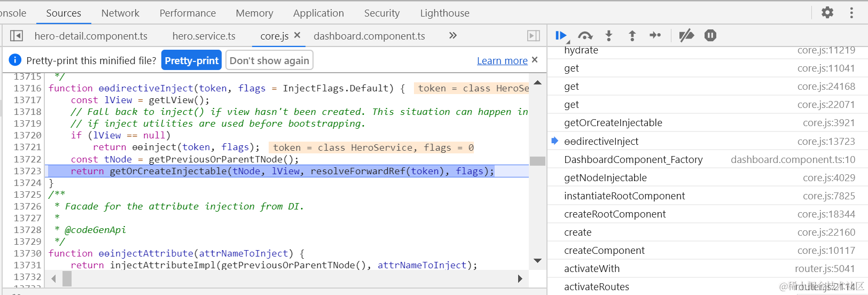868x295 pixels.
Task: Switch to the Network panel tab
Action: (120, 13)
